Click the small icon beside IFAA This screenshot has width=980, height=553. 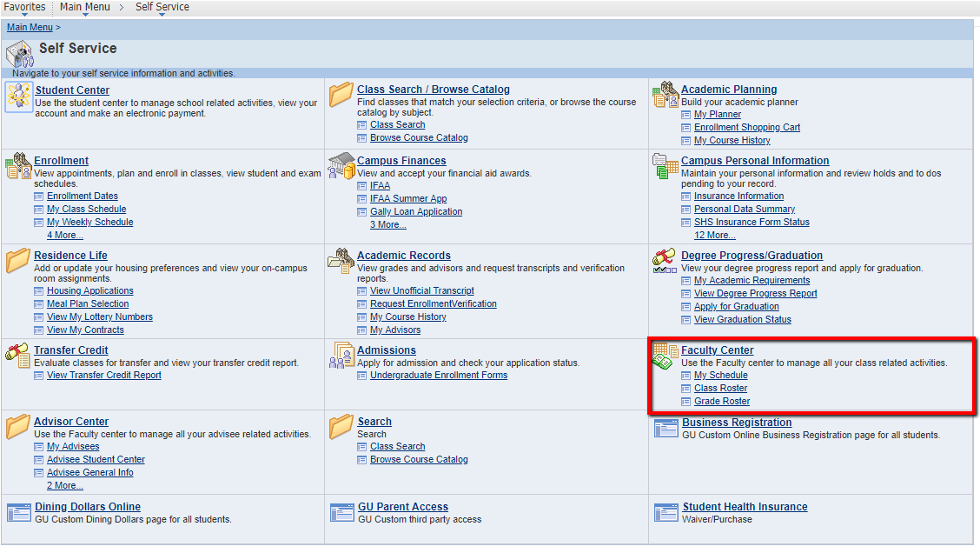coord(362,186)
